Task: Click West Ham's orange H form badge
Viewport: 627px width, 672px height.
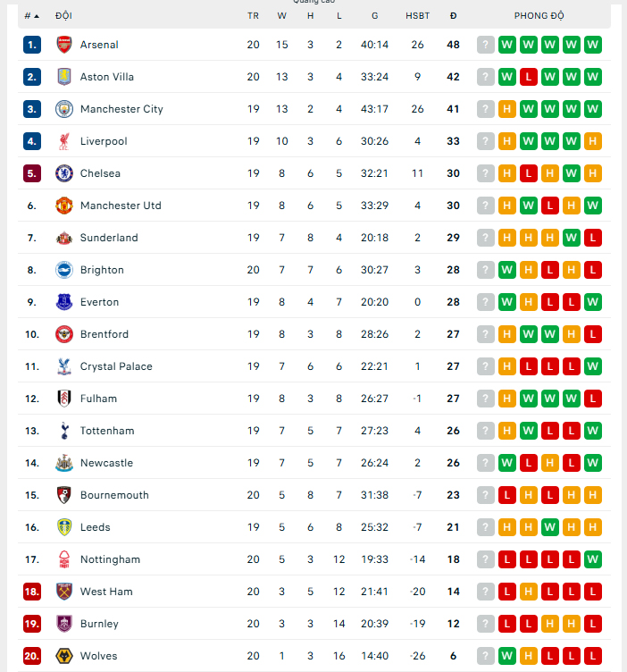Action: 529,592
